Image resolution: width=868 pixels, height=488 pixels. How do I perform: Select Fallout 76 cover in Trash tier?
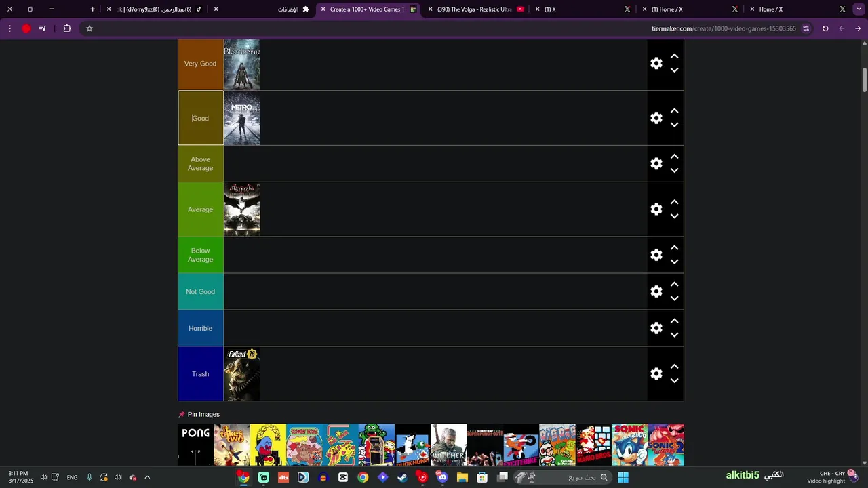pyautogui.click(x=242, y=373)
